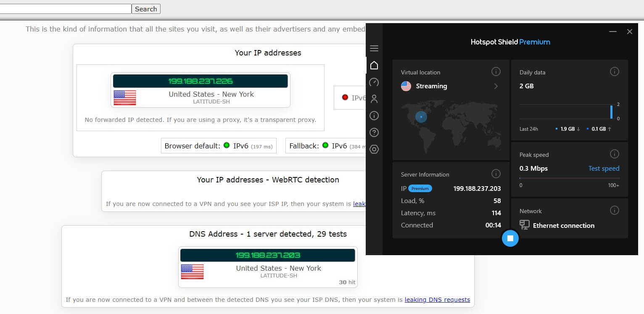The image size is (644, 314).
Task: Click the 2 GB daily data value
Action: click(x=527, y=86)
